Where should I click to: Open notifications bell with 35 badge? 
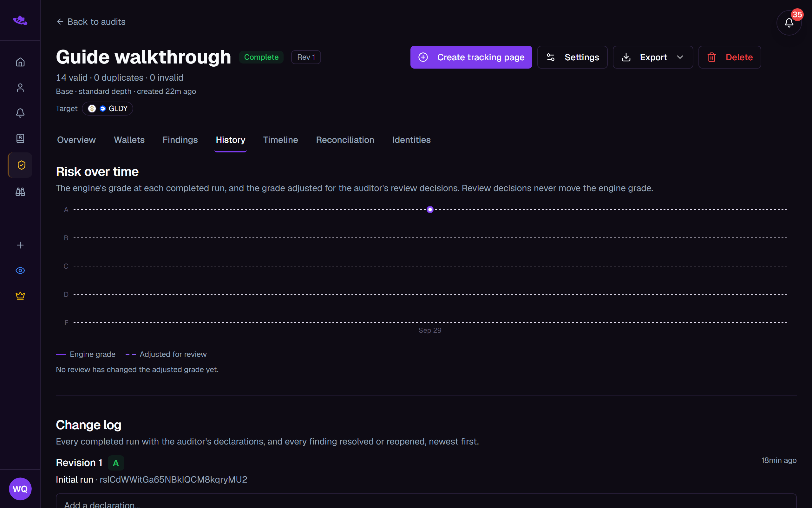(789, 23)
